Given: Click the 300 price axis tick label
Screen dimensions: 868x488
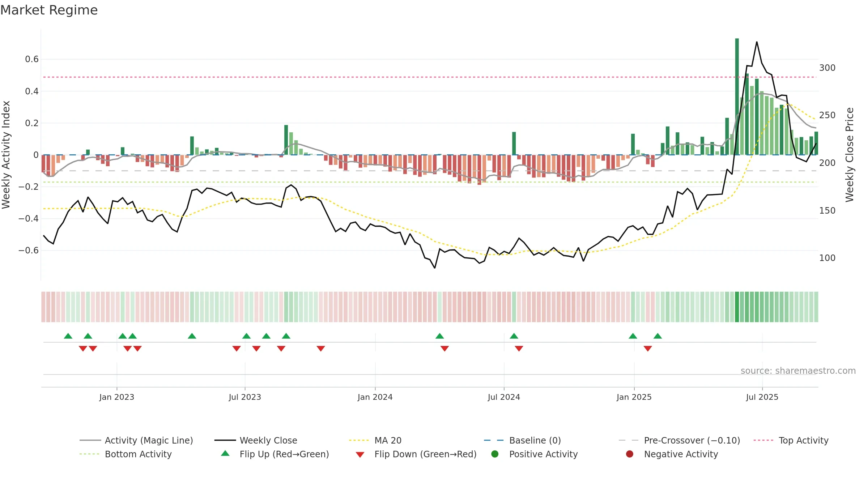Looking at the screenshot, I should click(827, 68).
